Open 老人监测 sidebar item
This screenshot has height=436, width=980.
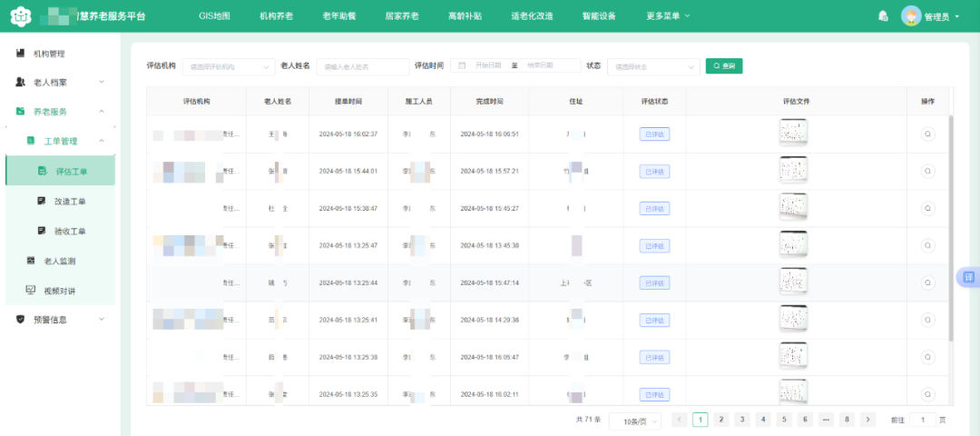click(59, 261)
